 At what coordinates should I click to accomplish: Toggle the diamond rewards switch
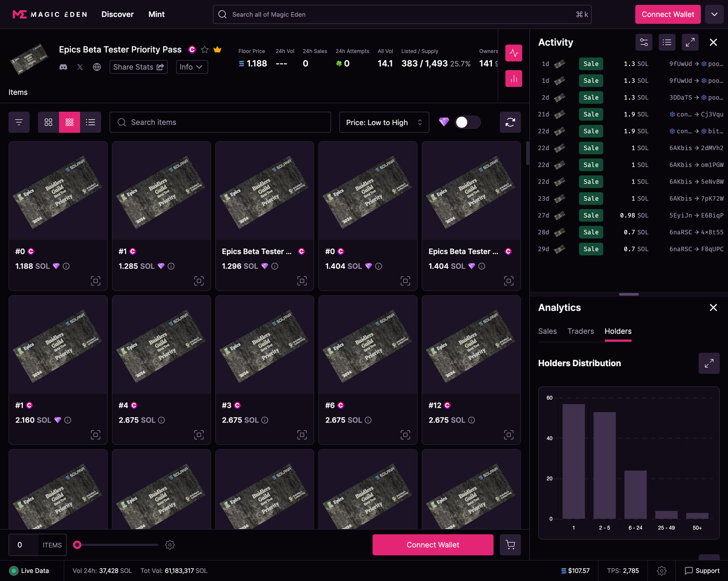click(467, 122)
